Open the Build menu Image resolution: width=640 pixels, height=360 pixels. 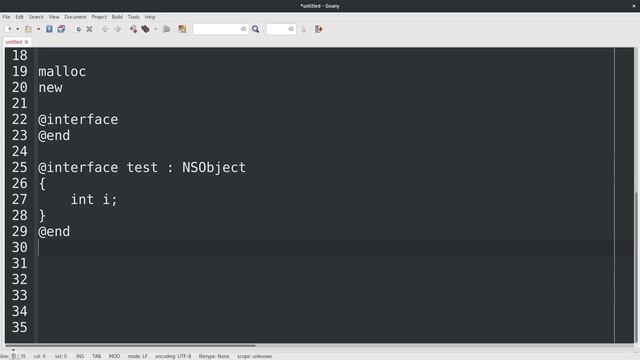[x=117, y=17]
